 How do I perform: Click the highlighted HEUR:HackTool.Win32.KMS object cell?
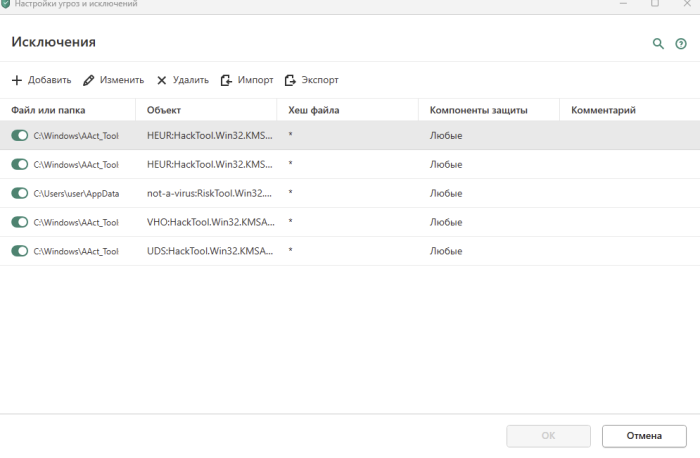point(209,135)
